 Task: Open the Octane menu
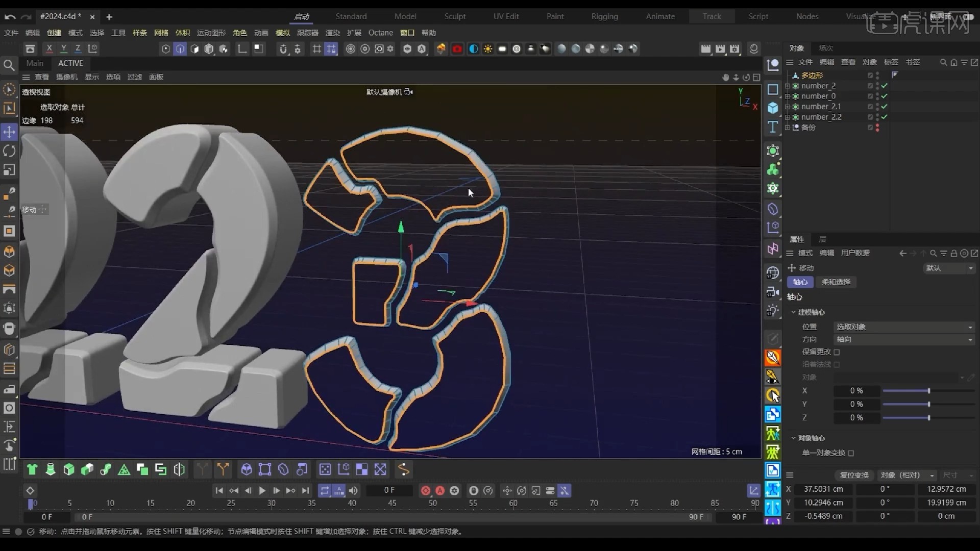coord(380,33)
